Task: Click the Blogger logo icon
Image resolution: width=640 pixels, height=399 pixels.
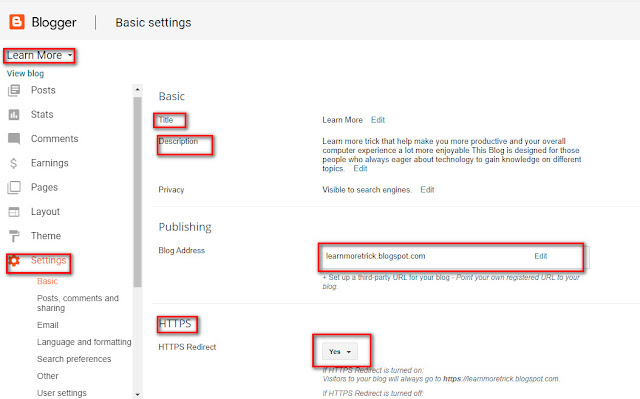Action: [x=17, y=22]
